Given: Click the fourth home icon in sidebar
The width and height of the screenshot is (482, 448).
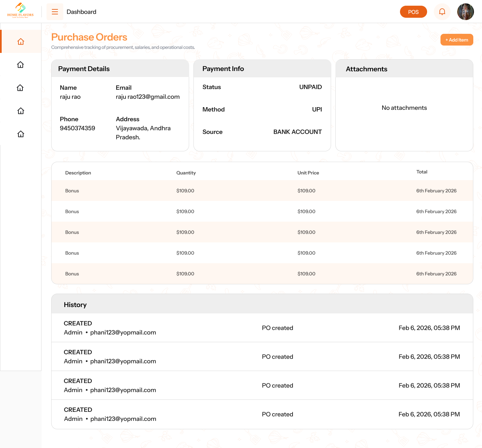Looking at the screenshot, I should pyautogui.click(x=20, y=111).
